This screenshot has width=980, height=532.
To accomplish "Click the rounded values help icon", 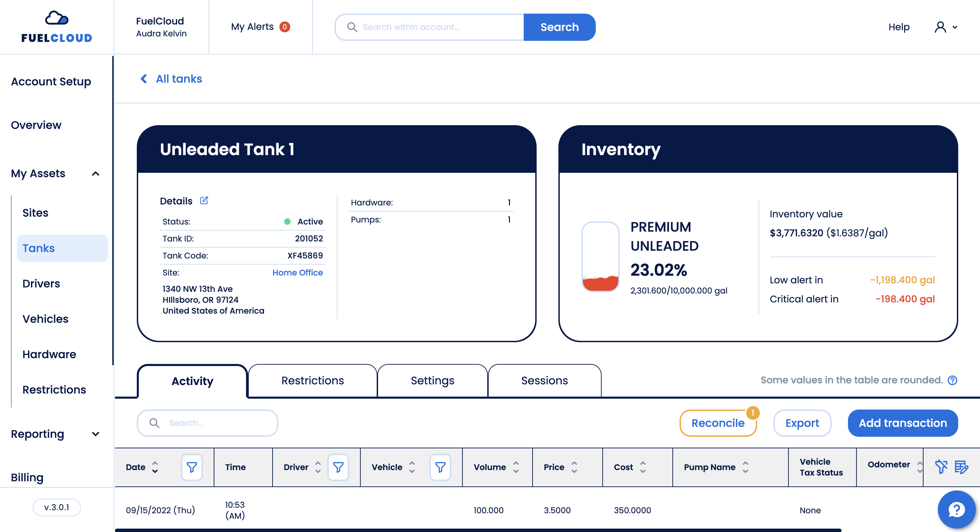I will pyautogui.click(x=952, y=380).
